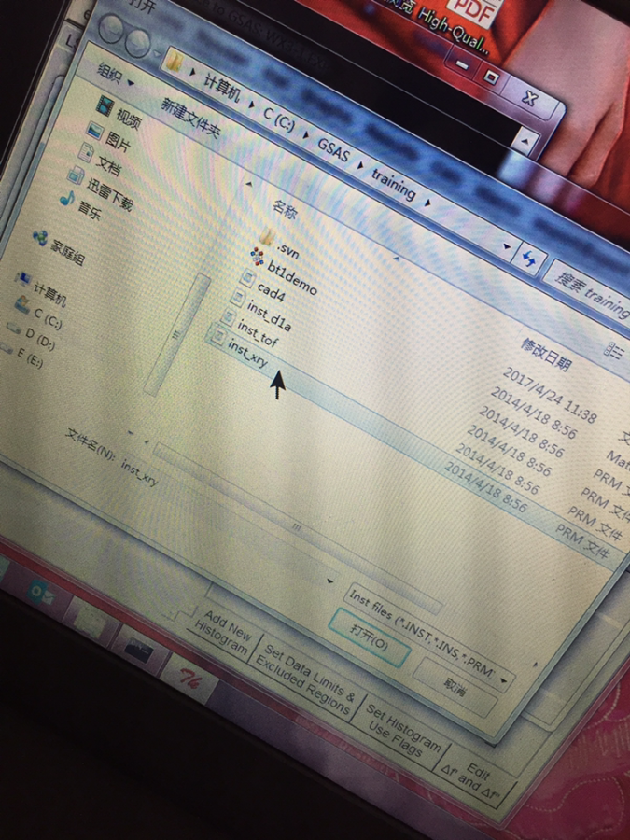Sort by 名称 column header
Screen dimensions: 630x840
point(284,211)
